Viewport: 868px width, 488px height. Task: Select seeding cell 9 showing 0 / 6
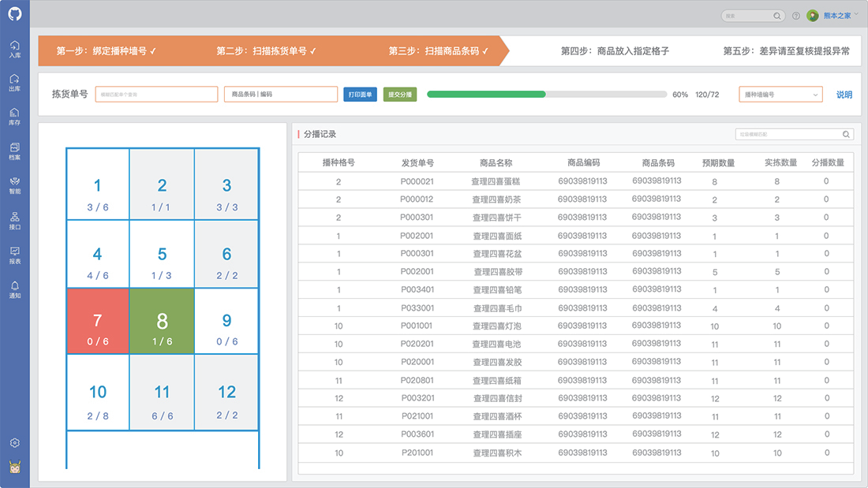point(226,321)
